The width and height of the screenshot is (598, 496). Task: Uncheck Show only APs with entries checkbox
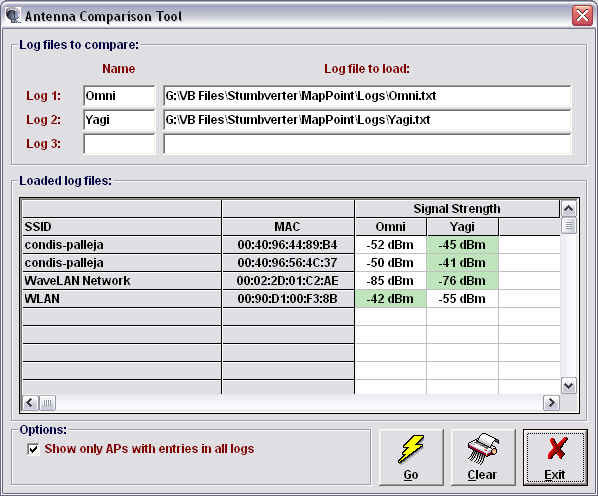pos(33,449)
